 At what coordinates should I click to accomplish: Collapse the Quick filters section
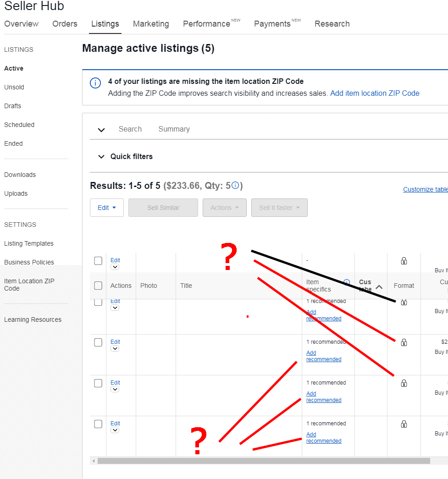[101, 157]
